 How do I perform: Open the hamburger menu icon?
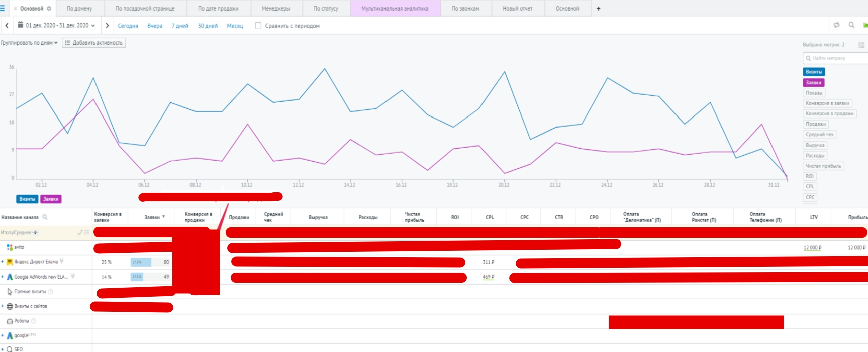click(x=3, y=9)
